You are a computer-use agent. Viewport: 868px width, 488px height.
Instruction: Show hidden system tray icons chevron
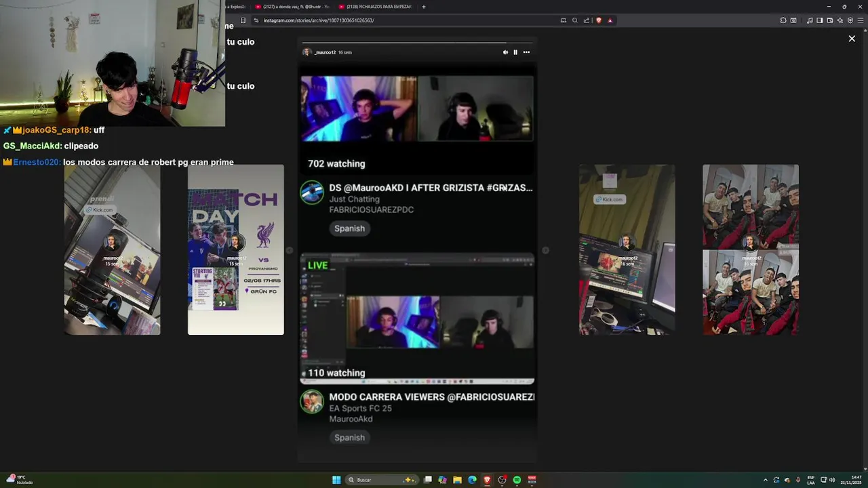[766, 480]
